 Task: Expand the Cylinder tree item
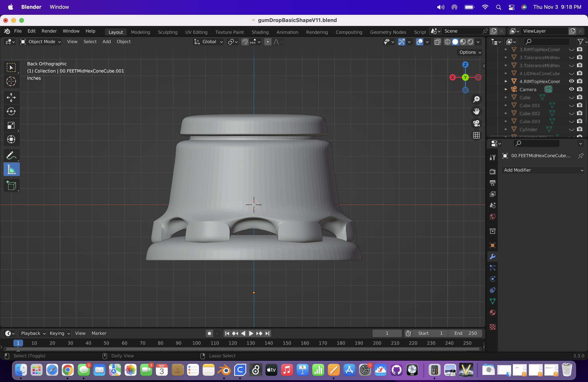pyautogui.click(x=506, y=129)
